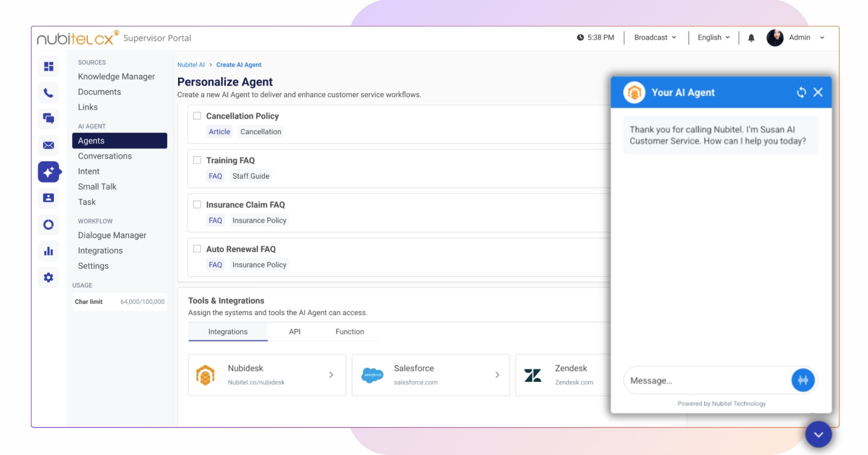Switch to the API tab
Viewport: 868px width, 455px height.
[x=295, y=332]
